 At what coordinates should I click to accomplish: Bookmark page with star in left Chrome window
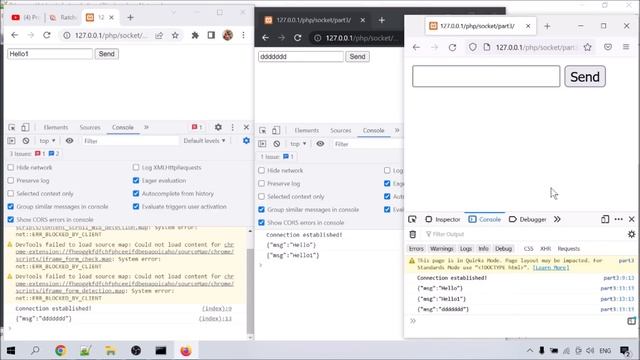pos(175,36)
